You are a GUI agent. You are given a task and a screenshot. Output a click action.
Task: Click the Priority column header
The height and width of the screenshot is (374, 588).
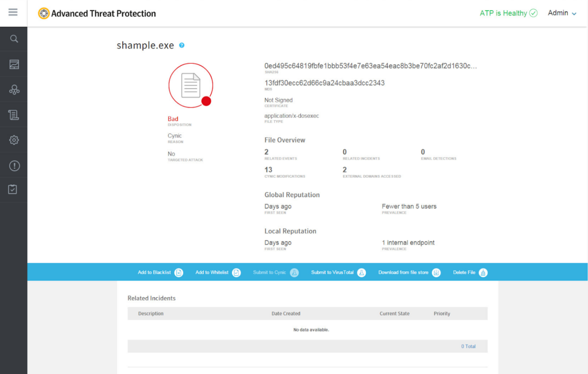click(442, 314)
